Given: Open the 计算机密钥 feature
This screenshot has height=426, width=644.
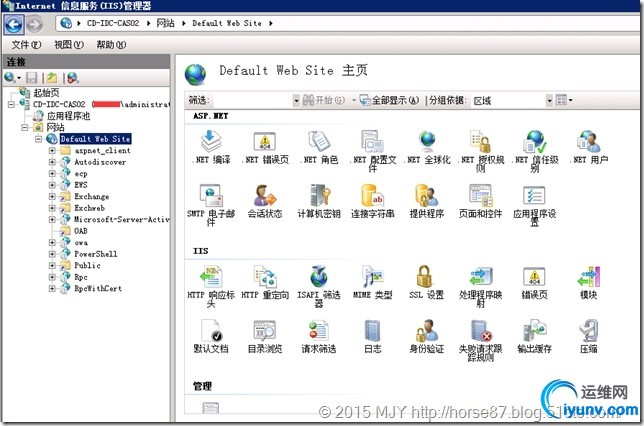Looking at the screenshot, I should [x=319, y=201].
